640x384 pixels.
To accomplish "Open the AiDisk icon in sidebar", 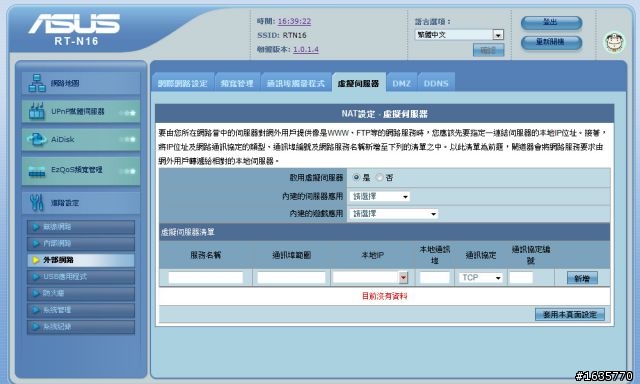I will [36, 139].
